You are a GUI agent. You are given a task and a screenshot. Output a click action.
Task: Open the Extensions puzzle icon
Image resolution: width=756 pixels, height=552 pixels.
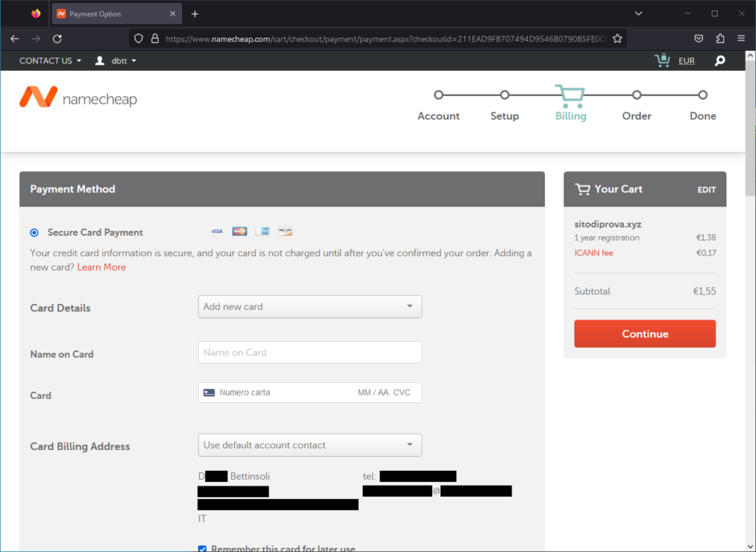(721, 38)
